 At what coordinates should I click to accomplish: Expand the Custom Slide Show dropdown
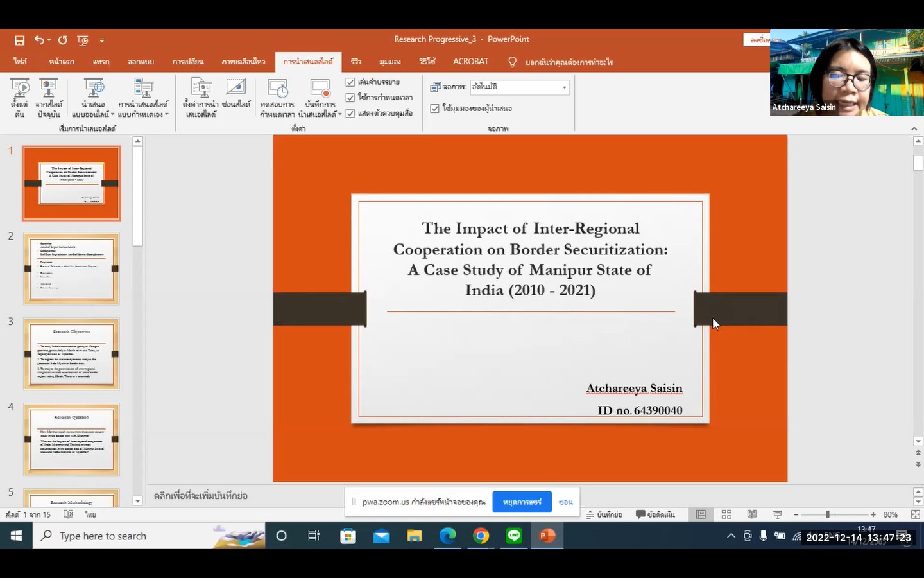[167, 114]
